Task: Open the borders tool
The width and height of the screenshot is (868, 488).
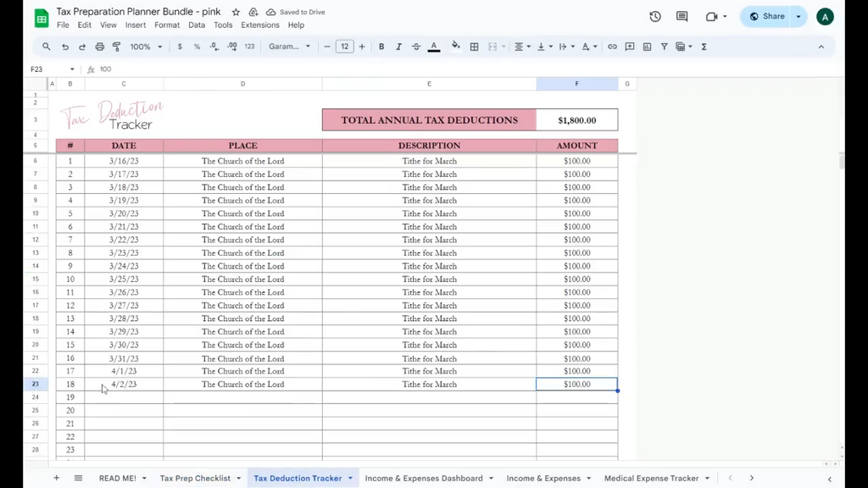Action: 474,47
